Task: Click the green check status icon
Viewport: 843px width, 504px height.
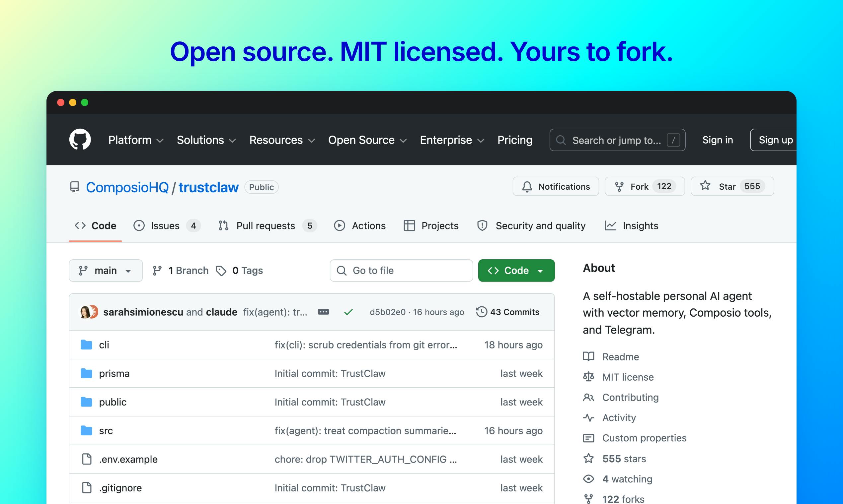Action: [x=348, y=312]
